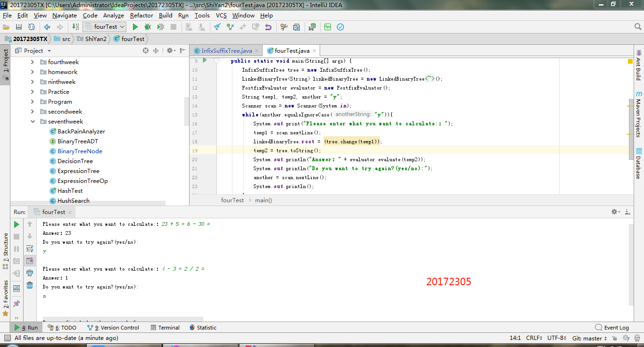
Task: Rerun fourTest in the Run panel
Action: click(x=17, y=224)
